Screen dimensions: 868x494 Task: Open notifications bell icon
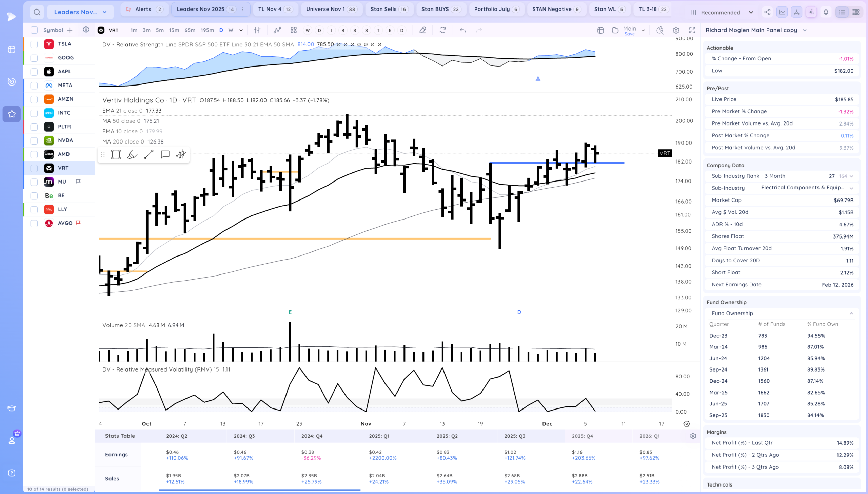(826, 12)
